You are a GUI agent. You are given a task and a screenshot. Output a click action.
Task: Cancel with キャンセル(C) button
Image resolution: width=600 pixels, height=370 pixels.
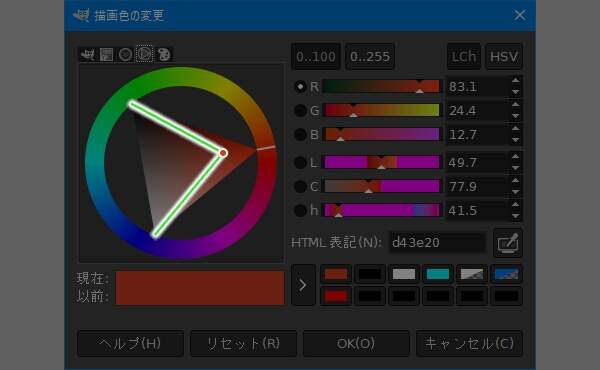point(469,344)
